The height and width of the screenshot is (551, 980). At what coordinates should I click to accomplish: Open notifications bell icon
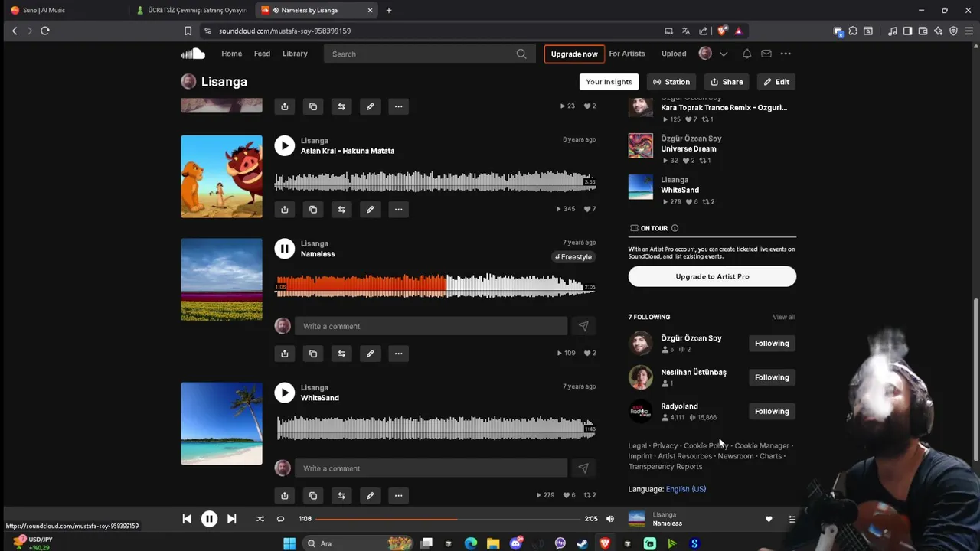click(746, 54)
